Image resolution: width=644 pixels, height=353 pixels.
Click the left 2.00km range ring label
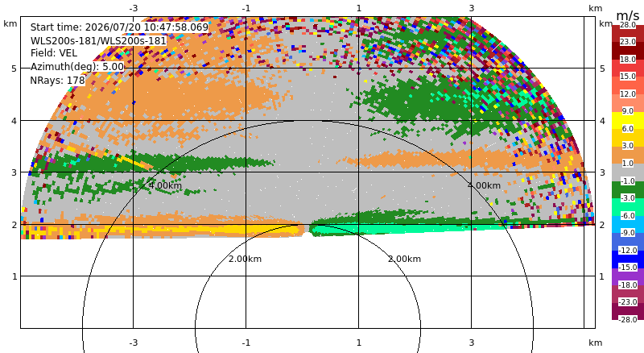pos(245,259)
